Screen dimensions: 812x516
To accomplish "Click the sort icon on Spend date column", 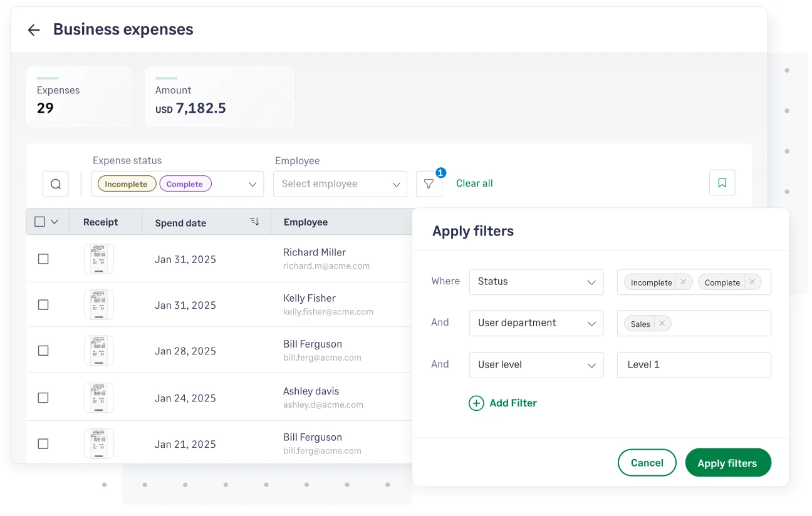I will tap(254, 222).
